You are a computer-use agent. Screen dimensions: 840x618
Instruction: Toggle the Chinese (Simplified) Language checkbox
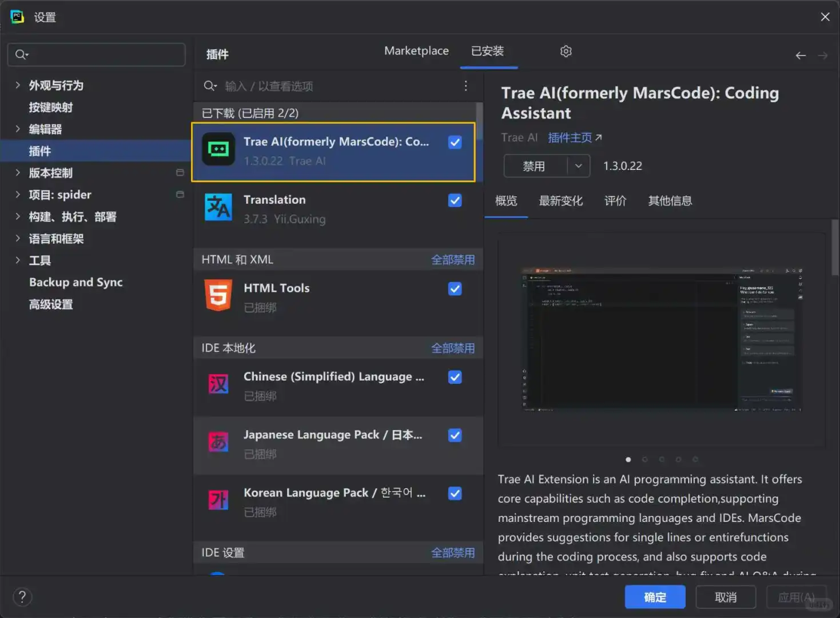(455, 377)
